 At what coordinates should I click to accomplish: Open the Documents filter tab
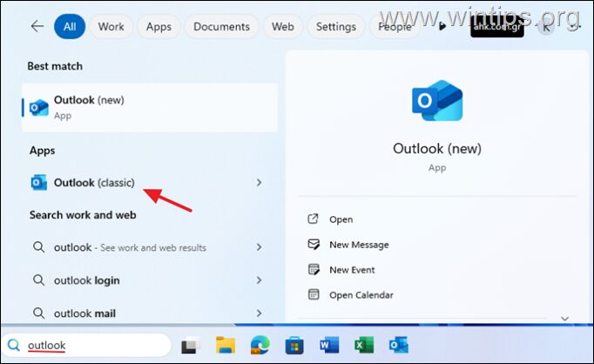[x=221, y=26]
